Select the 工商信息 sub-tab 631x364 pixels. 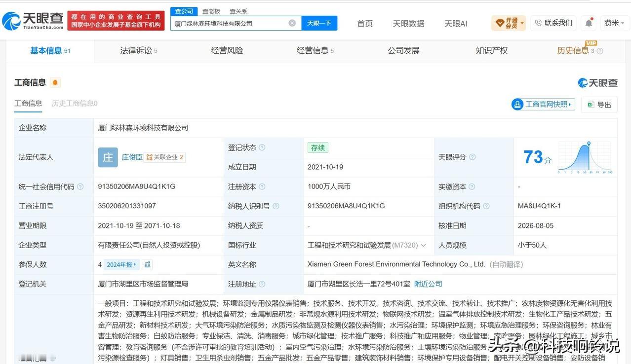[x=28, y=103]
